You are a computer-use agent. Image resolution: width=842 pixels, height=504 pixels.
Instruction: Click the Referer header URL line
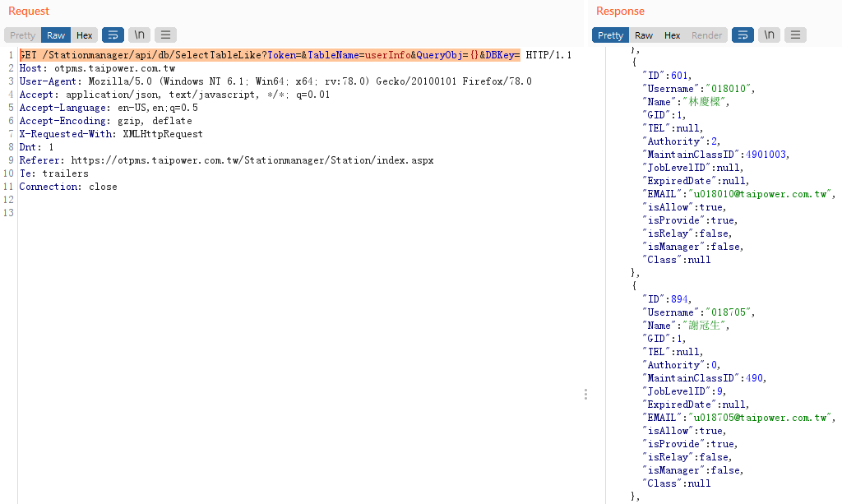pyautogui.click(x=227, y=160)
